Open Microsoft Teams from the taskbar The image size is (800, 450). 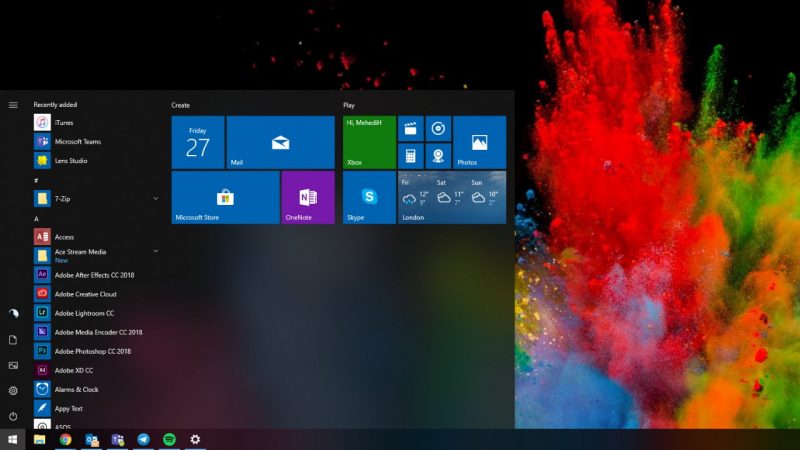[x=118, y=439]
